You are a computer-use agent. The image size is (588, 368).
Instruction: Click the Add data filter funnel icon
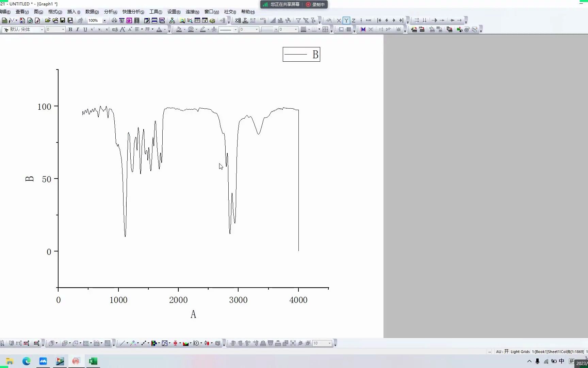tap(298, 20)
